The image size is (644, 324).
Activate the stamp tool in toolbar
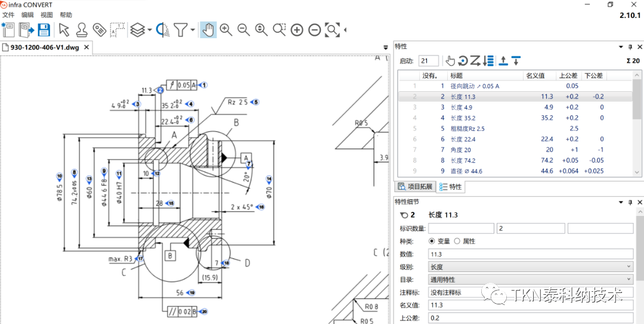coord(82,30)
